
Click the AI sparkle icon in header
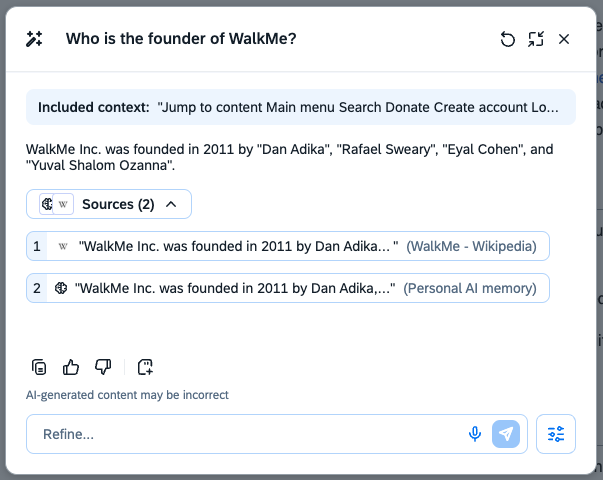coord(35,39)
